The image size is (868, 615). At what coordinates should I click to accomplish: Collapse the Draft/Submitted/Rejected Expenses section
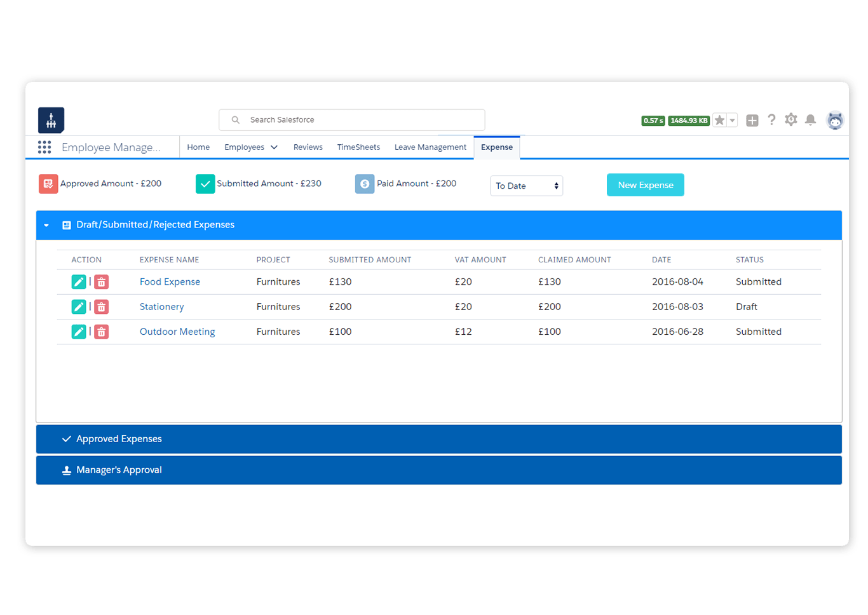[46, 226]
